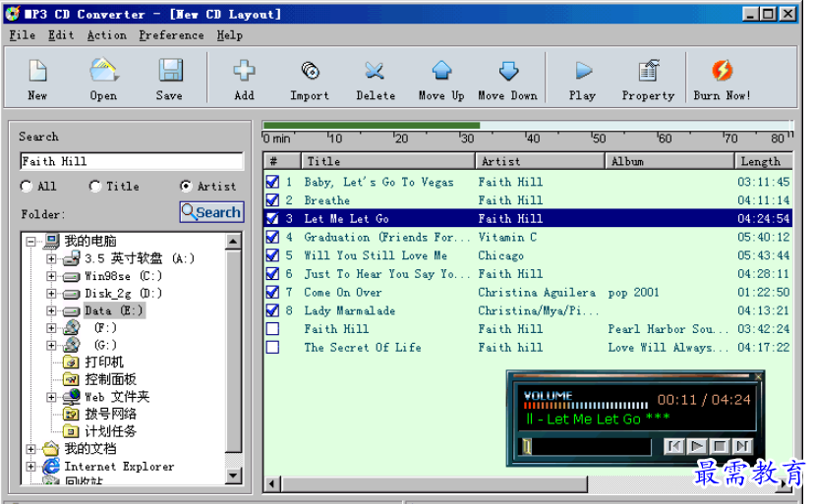Select the Title search radio button
814x504 pixels.
click(x=95, y=187)
